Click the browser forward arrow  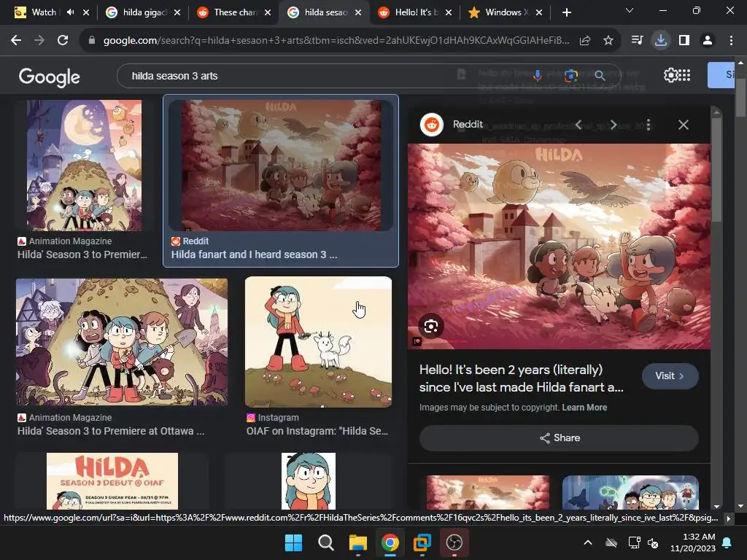tap(39, 41)
